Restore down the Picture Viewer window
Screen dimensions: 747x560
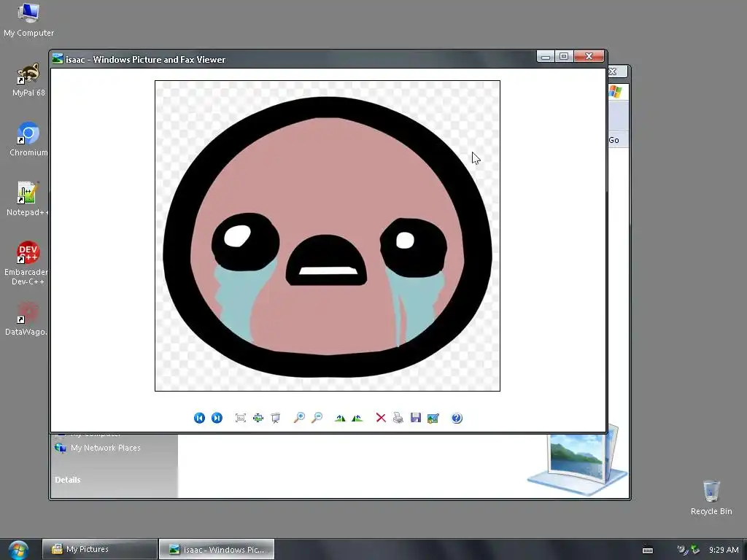pyautogui.click(x=564, y=57)
